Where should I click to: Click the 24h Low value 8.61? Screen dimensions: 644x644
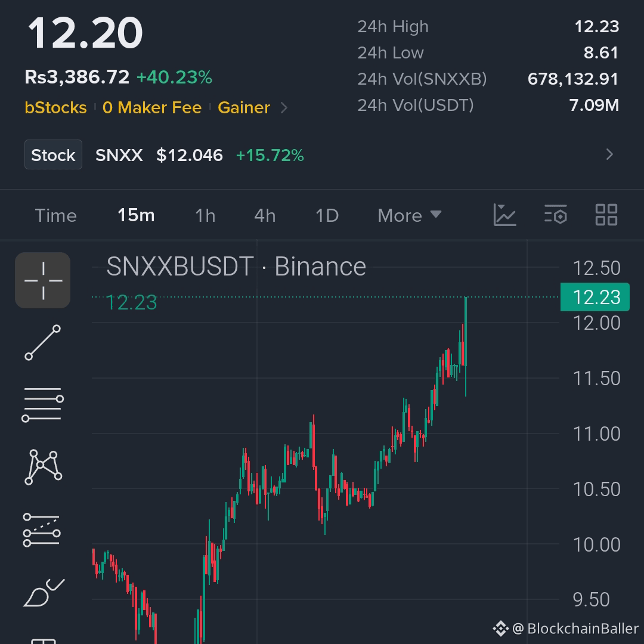[601, 53]
